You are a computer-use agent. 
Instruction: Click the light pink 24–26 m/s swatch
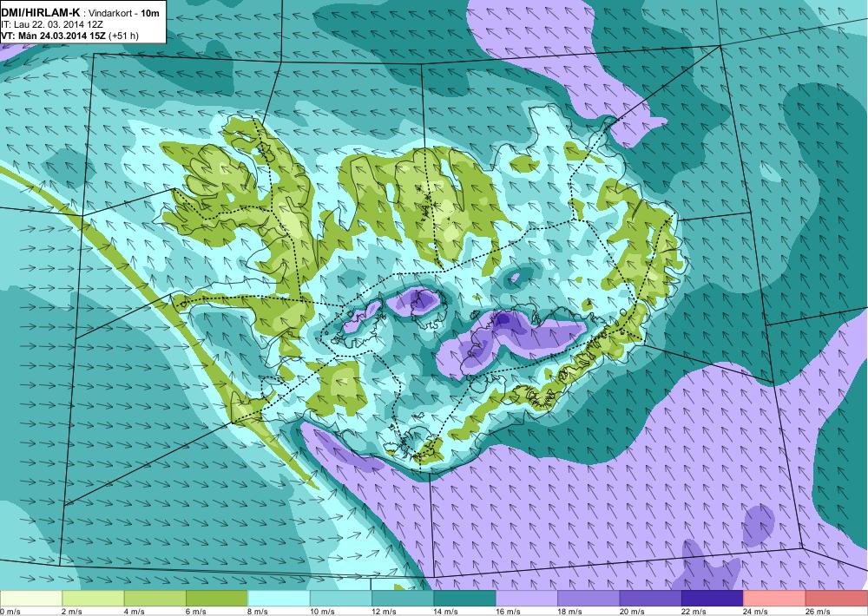775,599
